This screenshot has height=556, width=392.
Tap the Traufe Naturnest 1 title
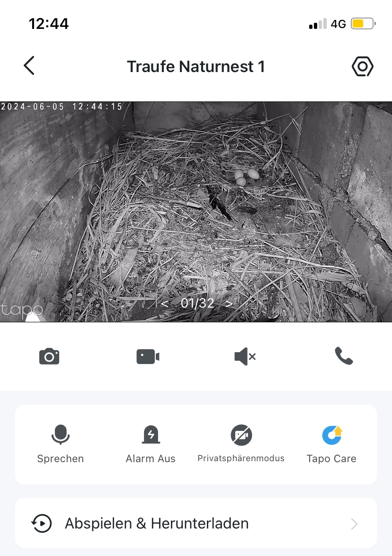click(196, 66)
